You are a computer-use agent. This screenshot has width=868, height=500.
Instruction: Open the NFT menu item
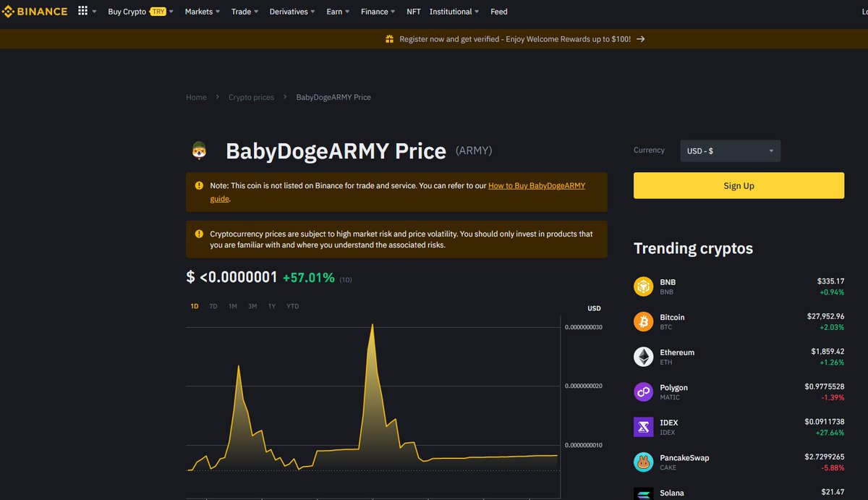tap(414, 12)
